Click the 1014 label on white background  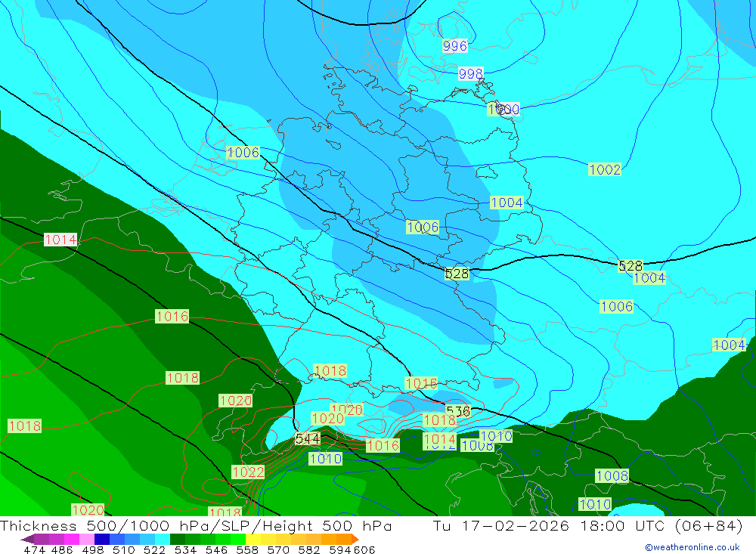coord(60,240)
